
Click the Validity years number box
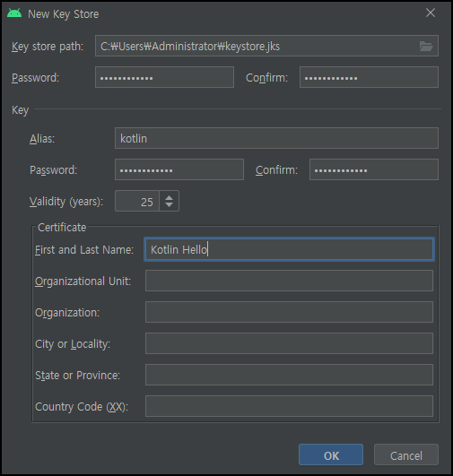(x=137, y=201)
